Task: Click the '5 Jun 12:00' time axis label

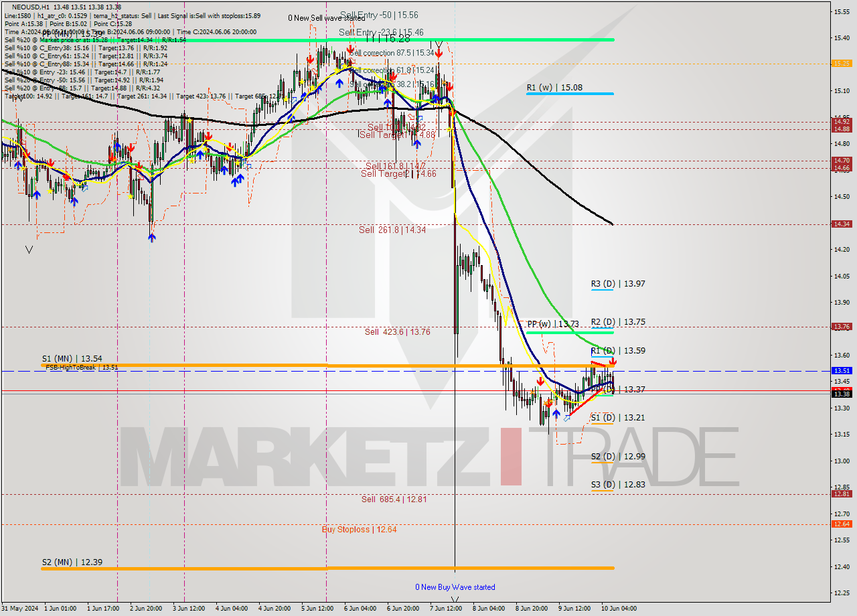Action: (x=318, y=609)
